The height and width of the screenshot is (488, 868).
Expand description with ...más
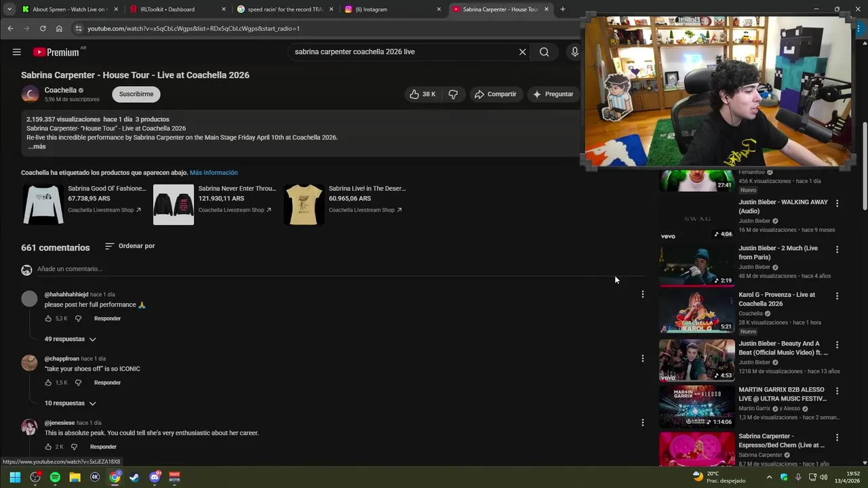(x=37, y=146)
